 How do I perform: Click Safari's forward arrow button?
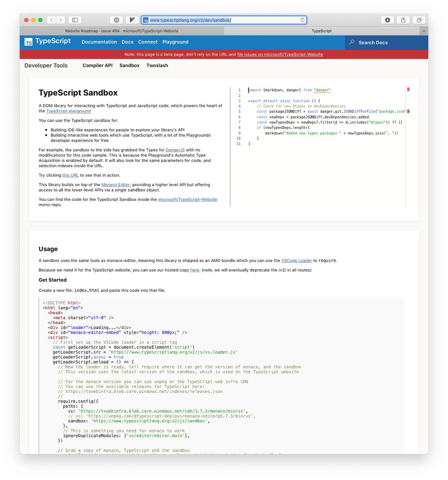[61, 20]
